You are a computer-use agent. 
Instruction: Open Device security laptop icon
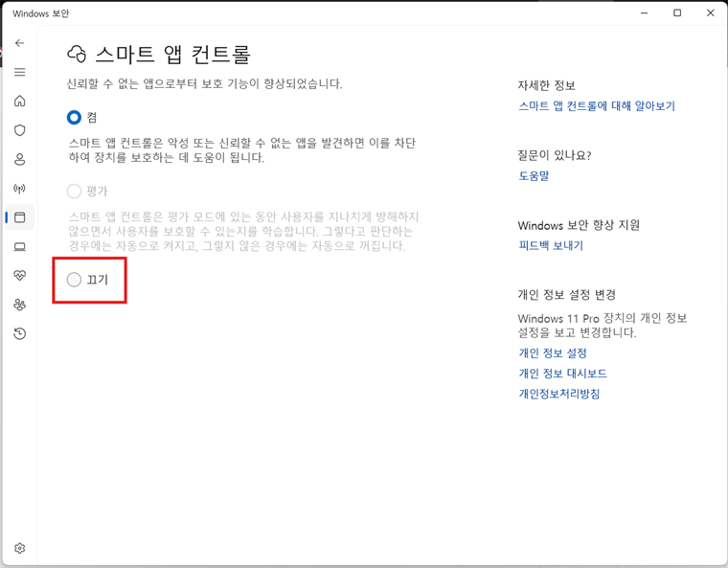click(x=19, y=246)
